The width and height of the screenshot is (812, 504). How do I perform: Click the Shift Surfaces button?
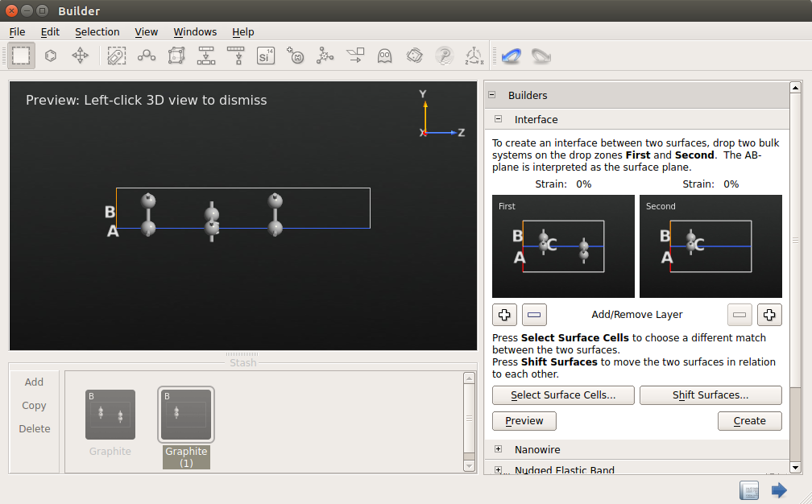tap(710, 395)
